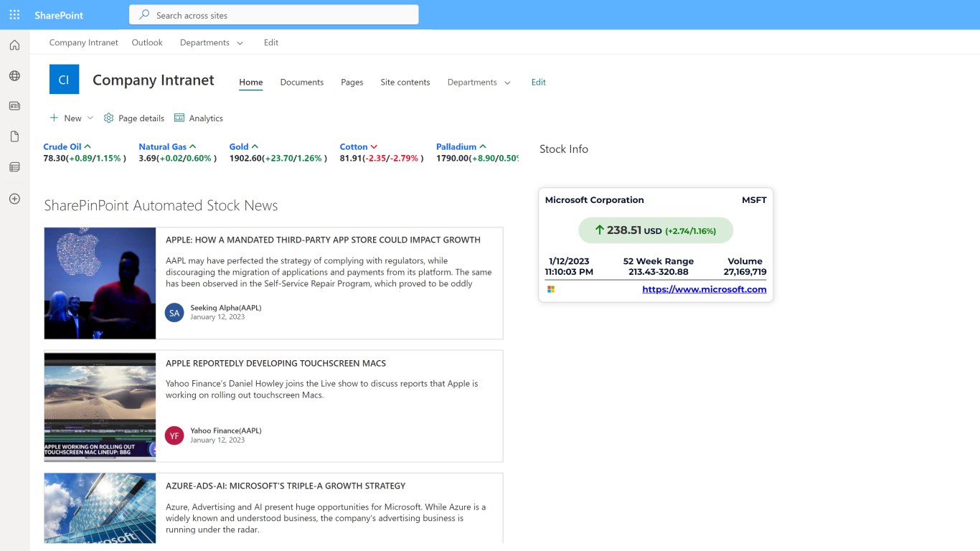Open the Documents tab
This screenshot has width=980, height=551.
tap(302, 82)
